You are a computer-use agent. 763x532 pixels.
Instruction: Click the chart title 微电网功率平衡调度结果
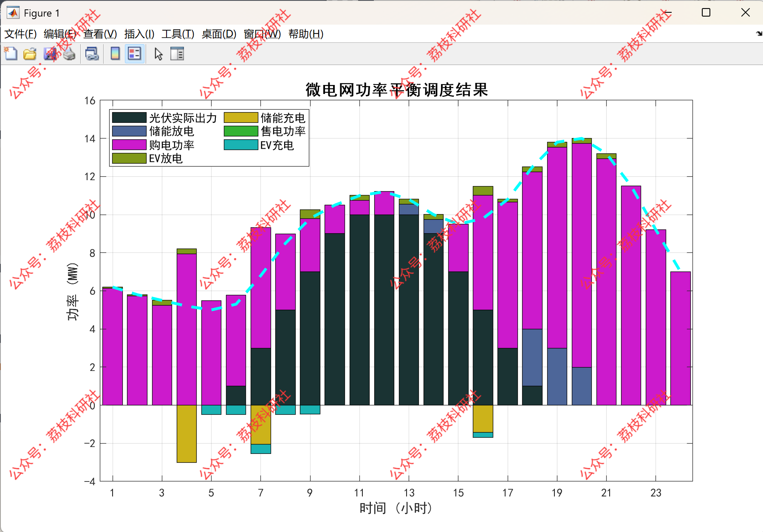(x=397, y=90)
